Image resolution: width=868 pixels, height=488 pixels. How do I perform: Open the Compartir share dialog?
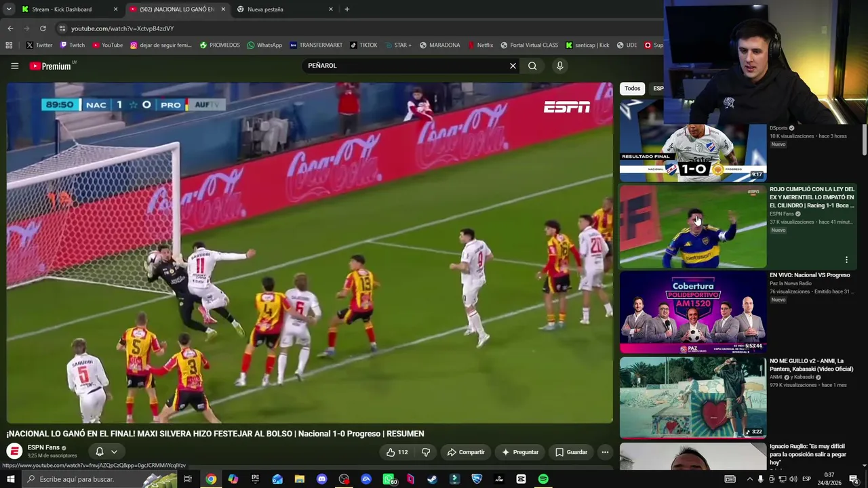tap(465, 452)
